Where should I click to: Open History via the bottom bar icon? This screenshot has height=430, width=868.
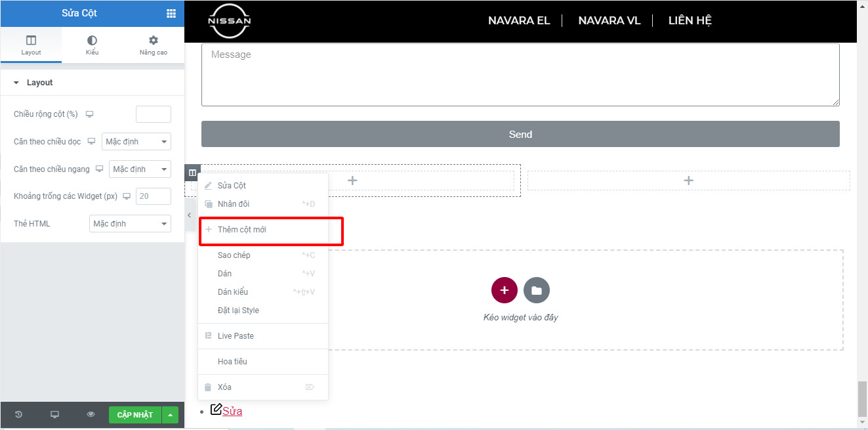(18, 414)
